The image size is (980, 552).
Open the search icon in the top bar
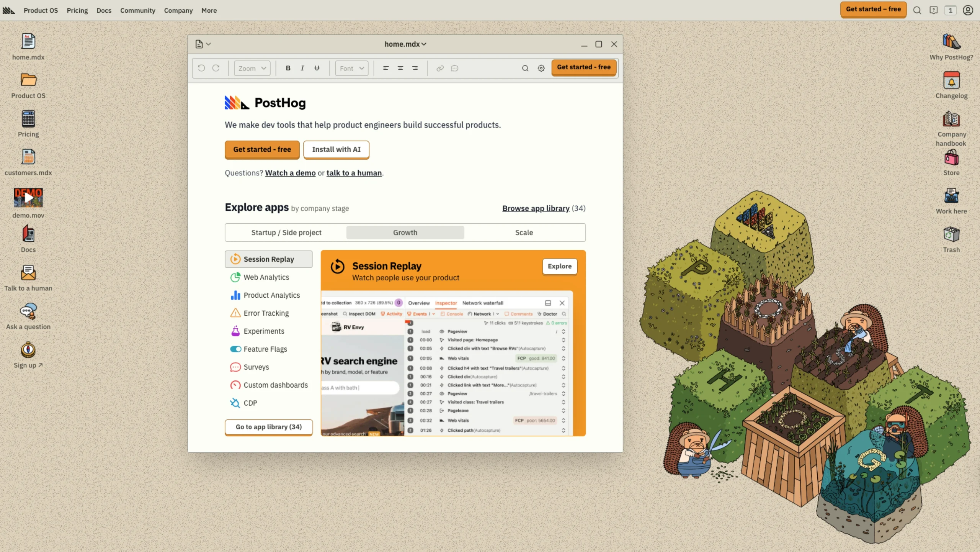click(917, 10)
